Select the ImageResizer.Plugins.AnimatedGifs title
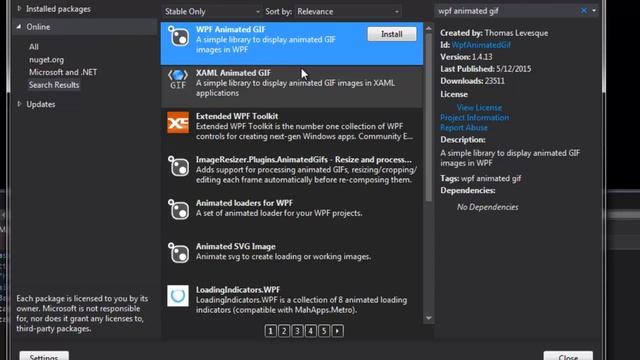Screen dimensions: 640x360 point(304,160)
